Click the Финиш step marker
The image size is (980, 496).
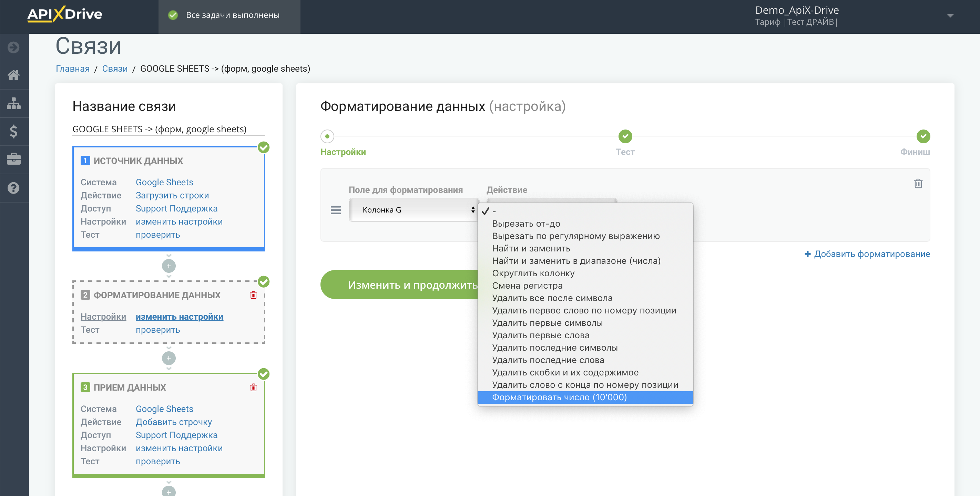pos(923,136)
